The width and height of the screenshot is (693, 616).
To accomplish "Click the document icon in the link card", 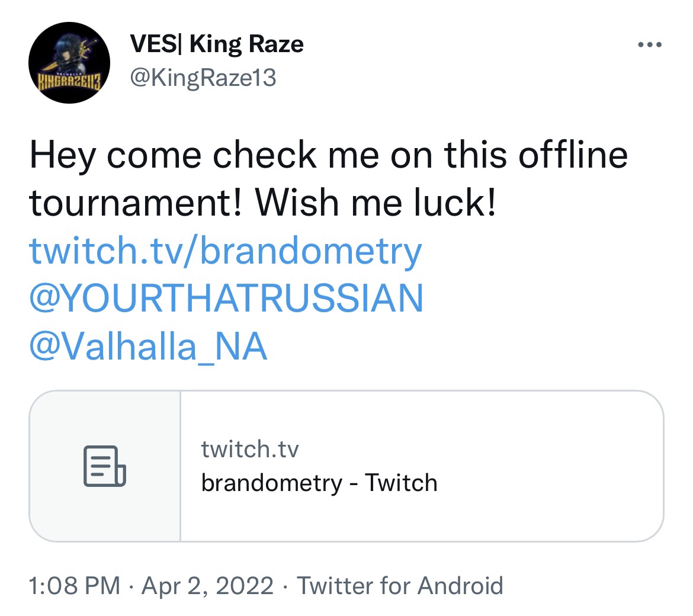I will 105,466.
